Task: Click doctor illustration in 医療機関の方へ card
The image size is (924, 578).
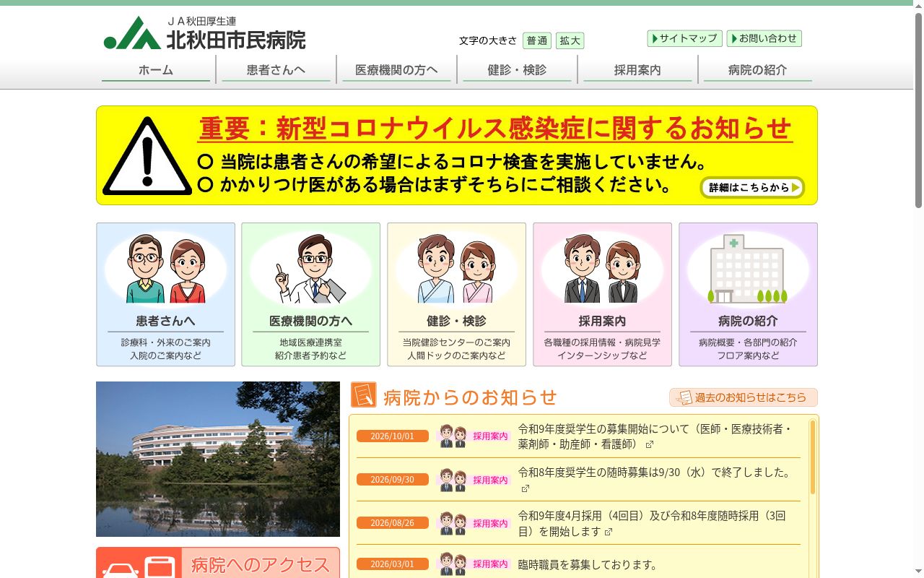Action: click(x=311, y=269)
